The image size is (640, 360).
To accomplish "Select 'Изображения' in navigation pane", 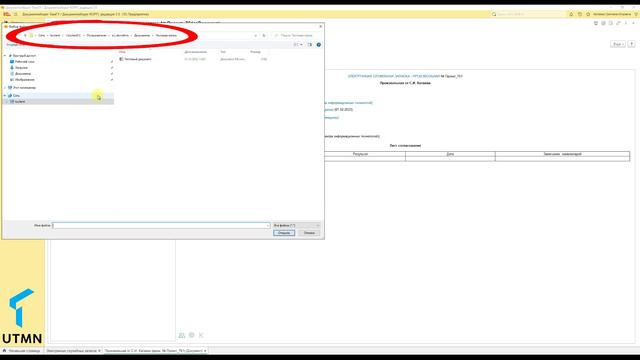I will coord(24,80).
